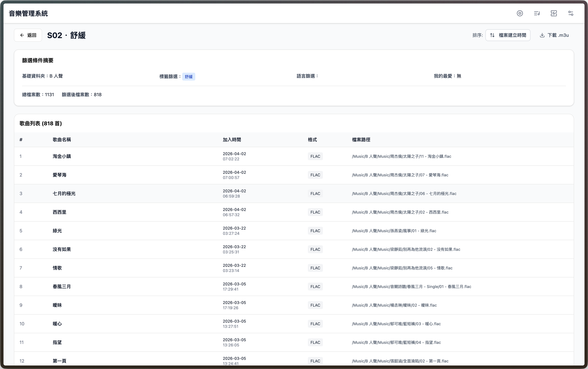Click the sort arrows icon in 檔案建立時間
Screen dimensions: 588x369
point(492,35)
